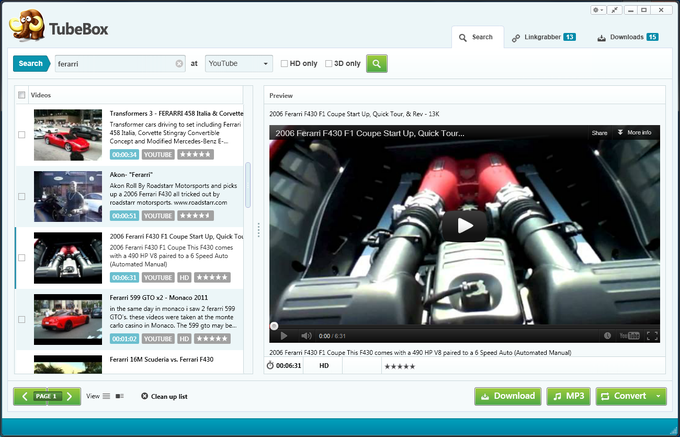Check the Akon "Ferrari" video checkbox

pos(21,196)
